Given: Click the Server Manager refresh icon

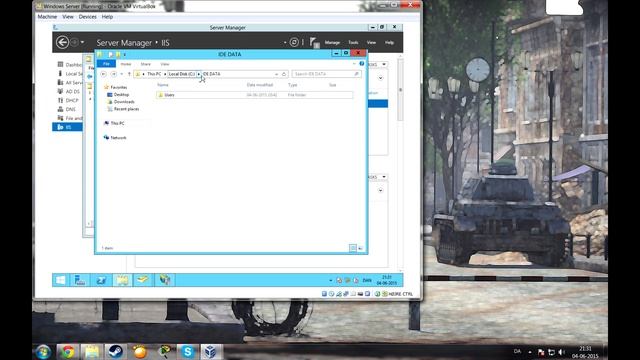Looking at the screenshot, I should [294, 42].
